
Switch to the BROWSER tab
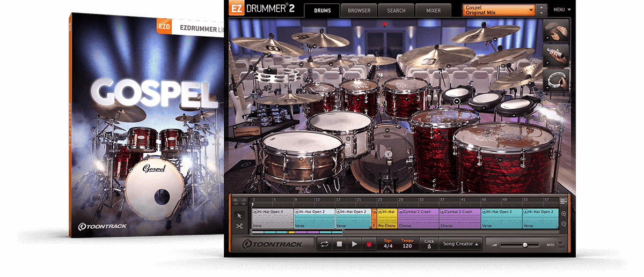[358, 10]
